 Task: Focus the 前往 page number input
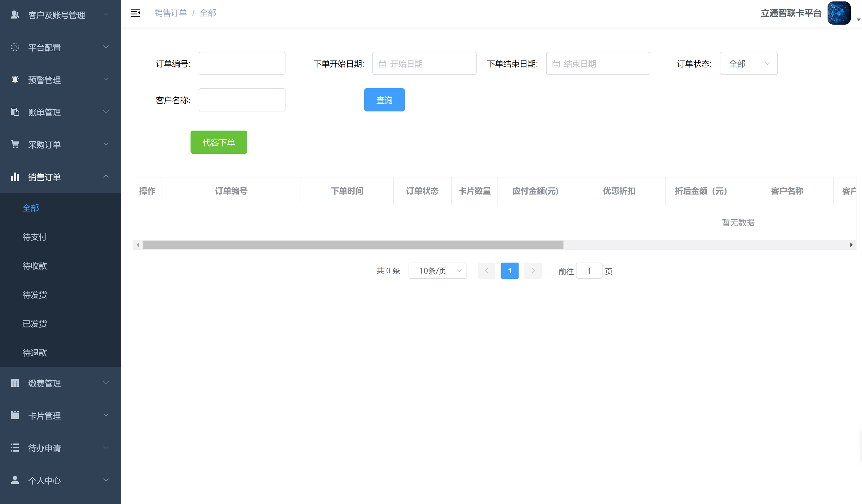(x=589, y=271)
